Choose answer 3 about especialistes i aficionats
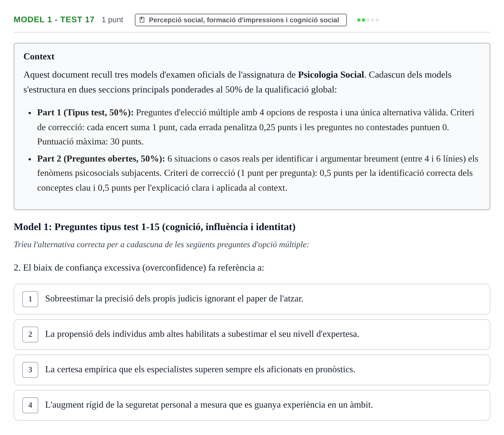The image size is (504, 435). 252,370
